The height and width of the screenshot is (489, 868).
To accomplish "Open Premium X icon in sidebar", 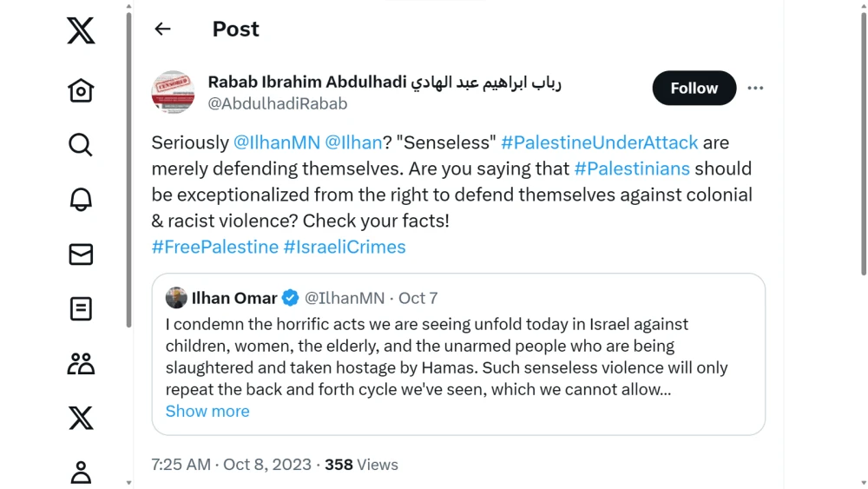I will (x=81, y=419).
